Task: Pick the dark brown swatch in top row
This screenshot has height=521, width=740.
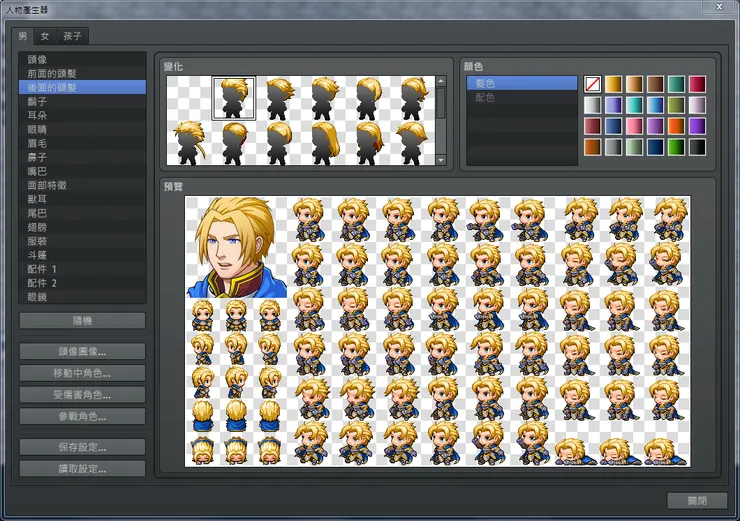Action: (655, 84)
